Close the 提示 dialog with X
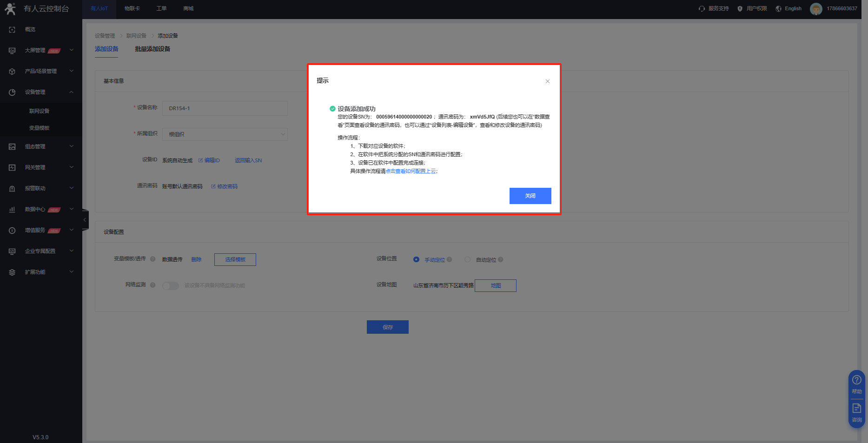This screenshot has width=868, height=443. pyautogui.click(x=548, y=81)
